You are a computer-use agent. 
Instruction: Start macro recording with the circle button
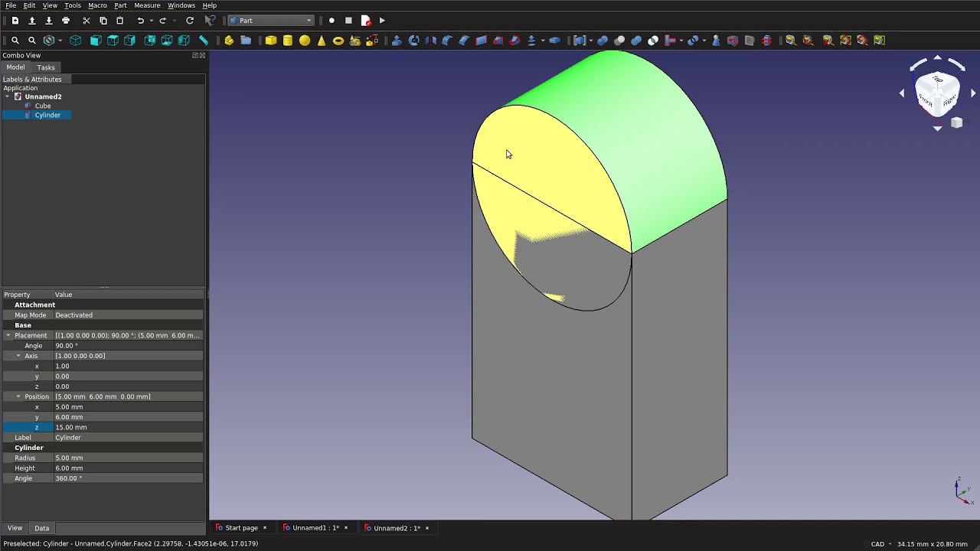pos(332,21)
